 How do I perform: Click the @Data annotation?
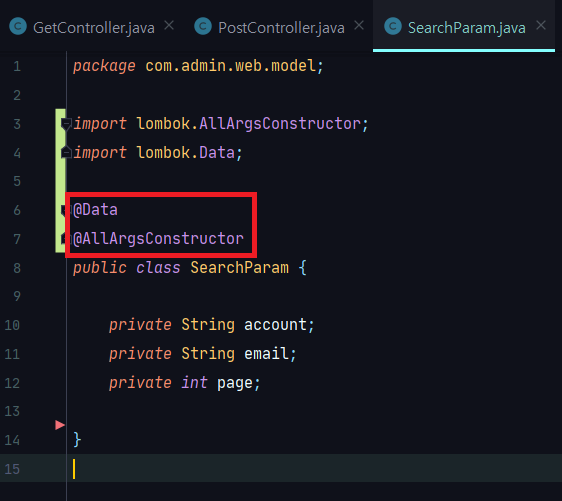coord(95,210)
